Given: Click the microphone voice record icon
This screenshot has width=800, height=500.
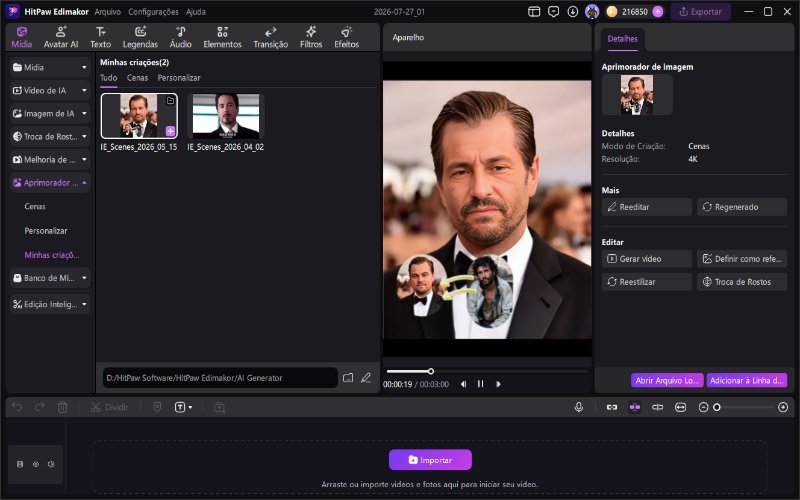Looking at the screenshot, I should click(x=579, y=407).
